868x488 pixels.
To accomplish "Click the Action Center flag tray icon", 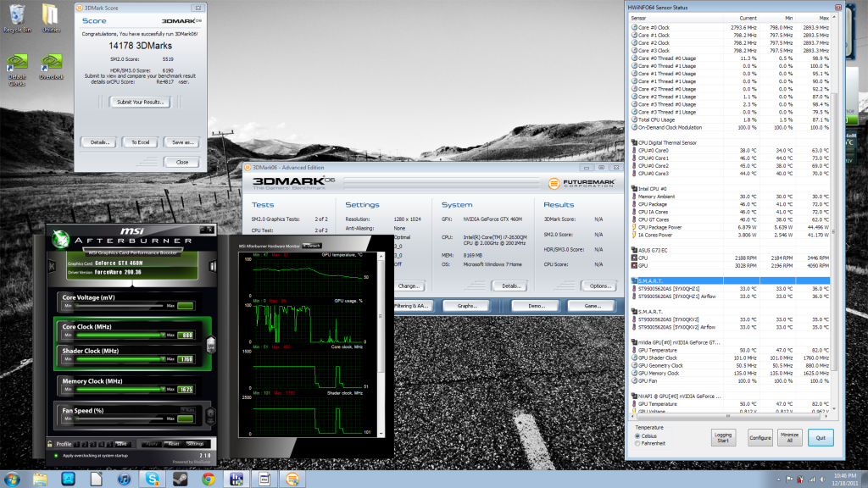I will pyautogui.click(x=789, y=480).
